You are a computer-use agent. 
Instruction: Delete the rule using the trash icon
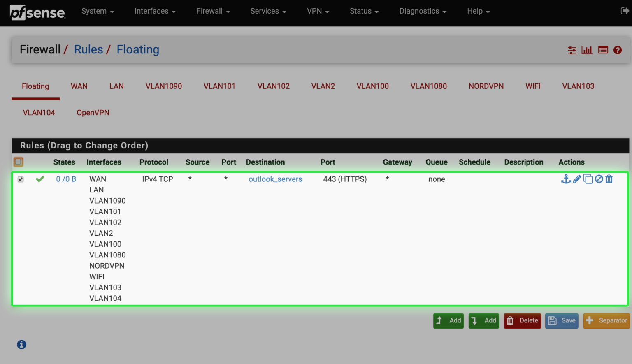point(609,179)
